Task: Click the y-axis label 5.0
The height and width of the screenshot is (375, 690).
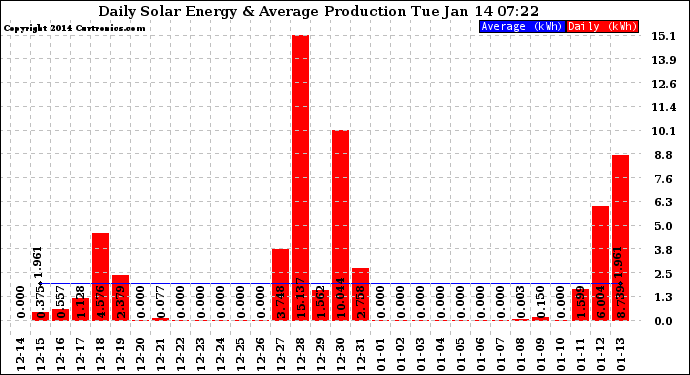Action: (x=663, y=226)
